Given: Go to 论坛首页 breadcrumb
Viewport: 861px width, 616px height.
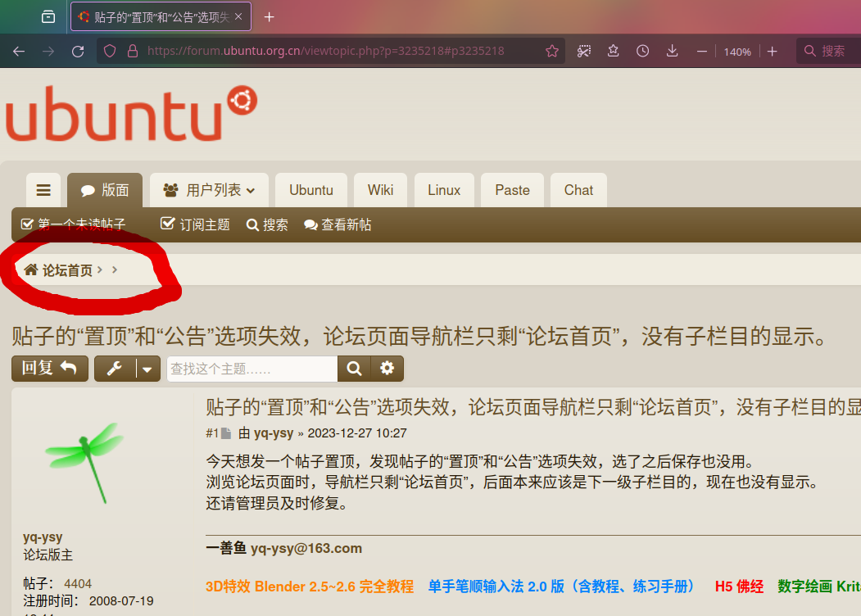Looking at the screenshot, I should click(x=58, y=270).
